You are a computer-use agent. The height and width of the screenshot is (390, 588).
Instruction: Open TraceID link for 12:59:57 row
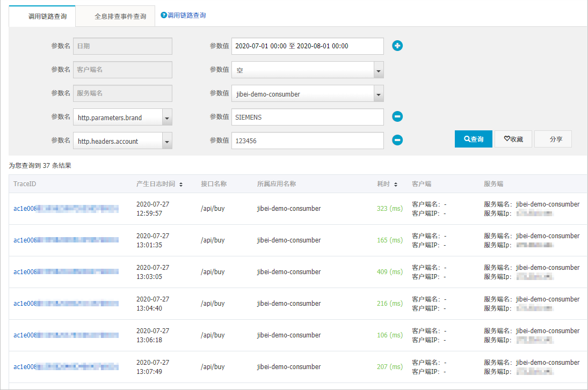click(66, 209)
